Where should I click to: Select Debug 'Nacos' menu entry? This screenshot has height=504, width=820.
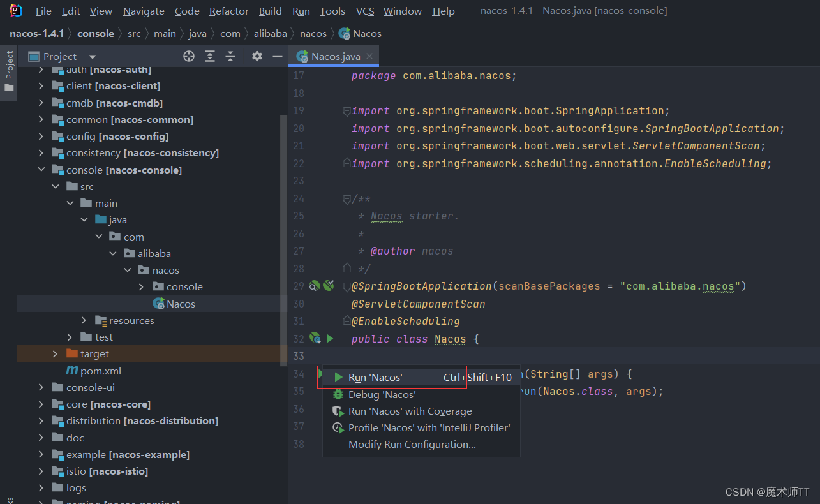pyautogui.click(x=421, y=394)
